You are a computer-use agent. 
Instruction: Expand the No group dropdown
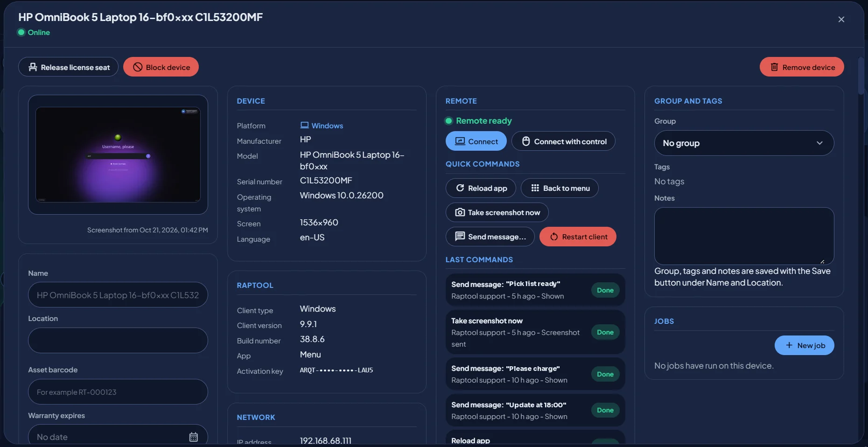click(x=744, y=143)
